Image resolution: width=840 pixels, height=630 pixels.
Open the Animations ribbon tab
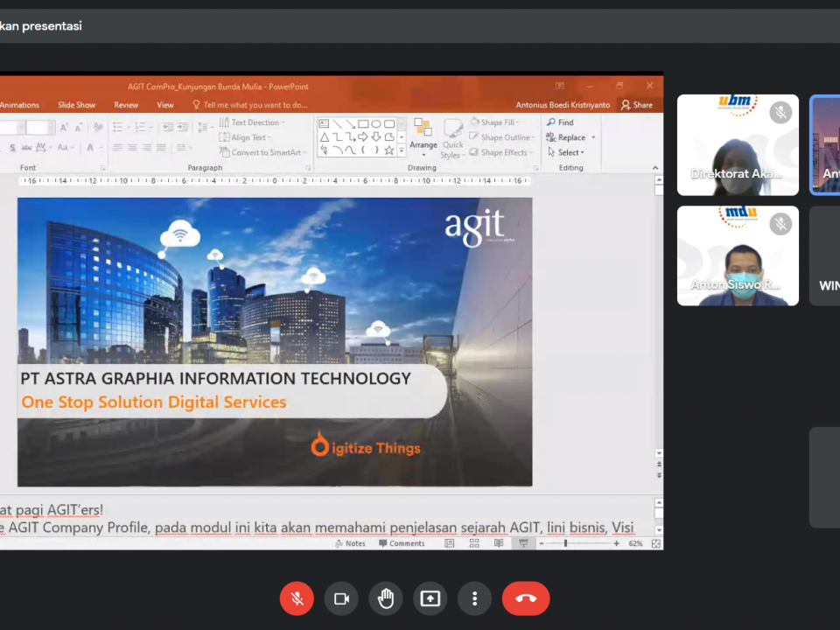click(x=19, y=105)
